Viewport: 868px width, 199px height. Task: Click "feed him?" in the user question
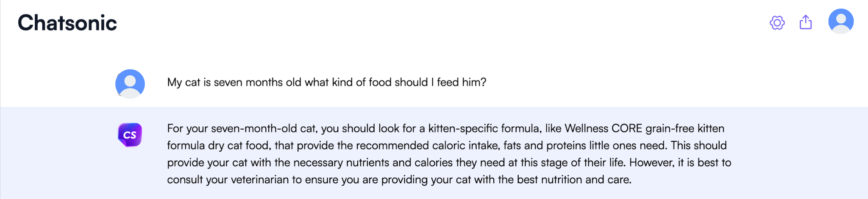462,82
